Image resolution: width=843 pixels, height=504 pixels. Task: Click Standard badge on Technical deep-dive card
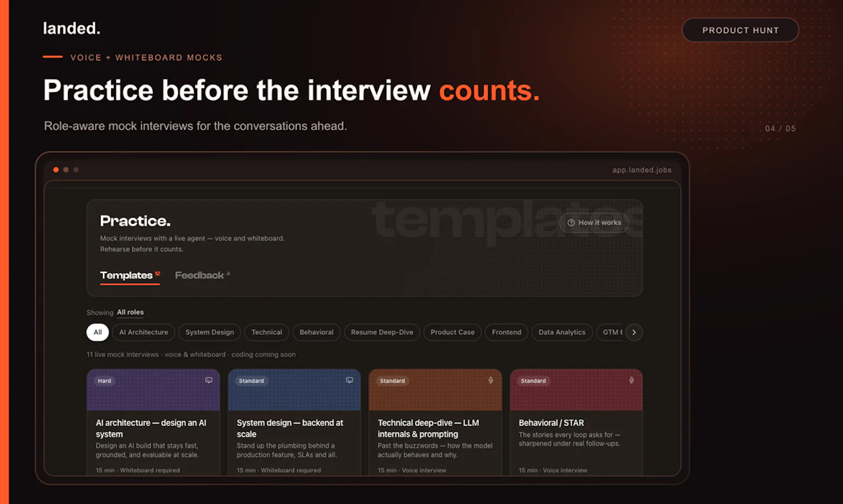click(x=393, y=381)
